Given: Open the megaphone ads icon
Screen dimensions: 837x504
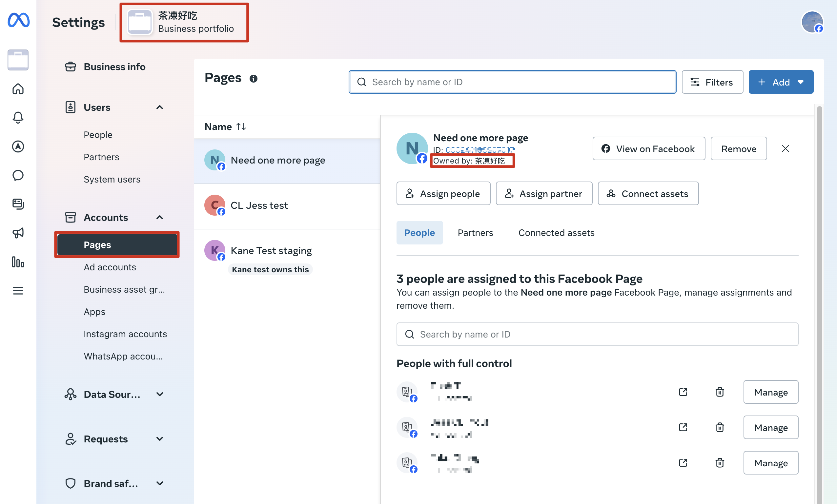Looking at the screenshot, I should [x=18, y=233].
